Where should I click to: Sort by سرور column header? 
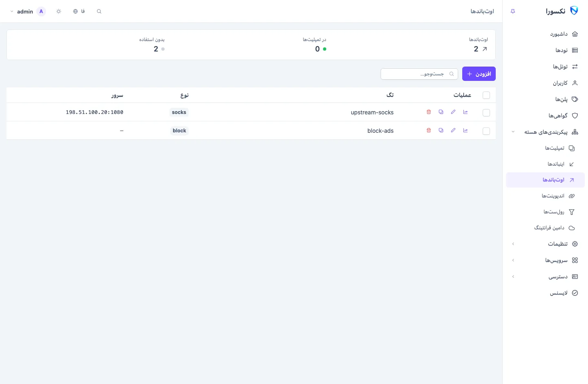[117, 95]
